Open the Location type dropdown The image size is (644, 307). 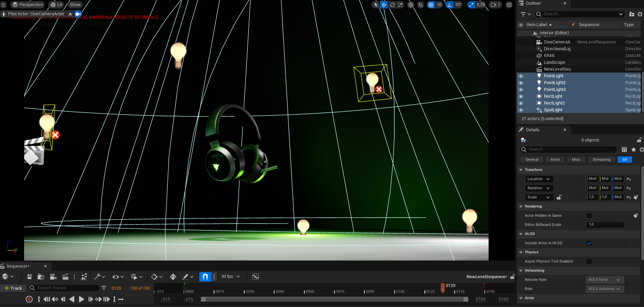[x=539, y=179]
